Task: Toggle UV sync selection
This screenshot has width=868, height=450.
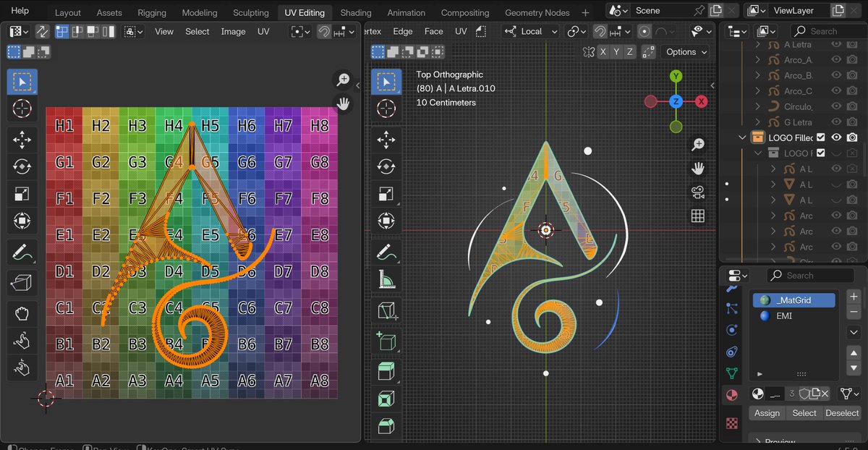Action: (x=42, y=31)
